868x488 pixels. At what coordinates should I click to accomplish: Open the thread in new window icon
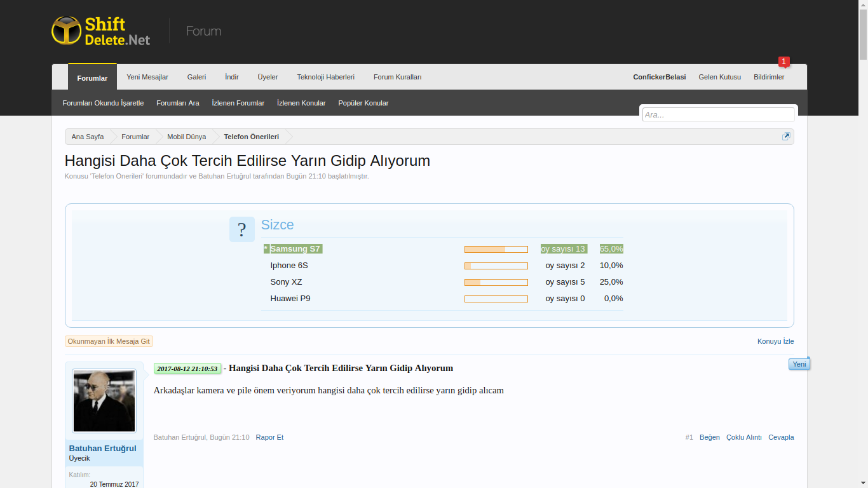[786, 137]
